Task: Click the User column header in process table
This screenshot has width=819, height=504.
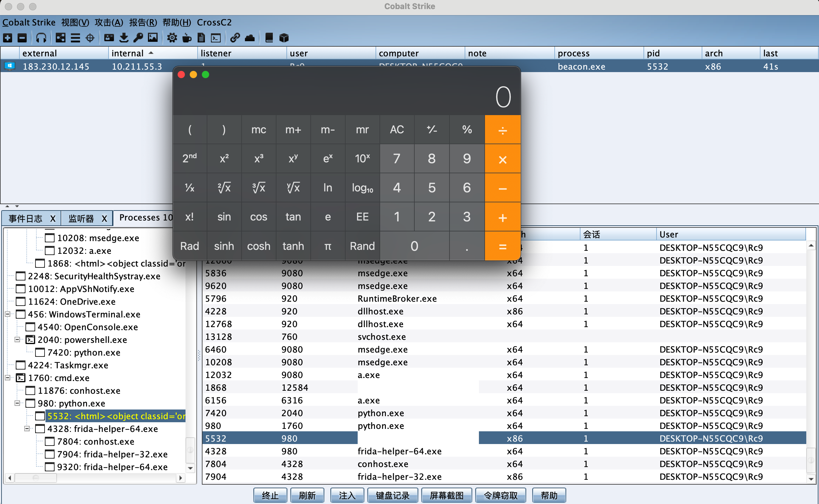Action: [730, 234]
